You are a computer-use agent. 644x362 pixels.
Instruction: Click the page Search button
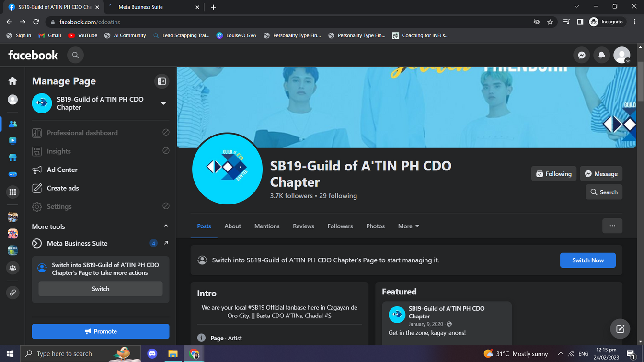604,192
